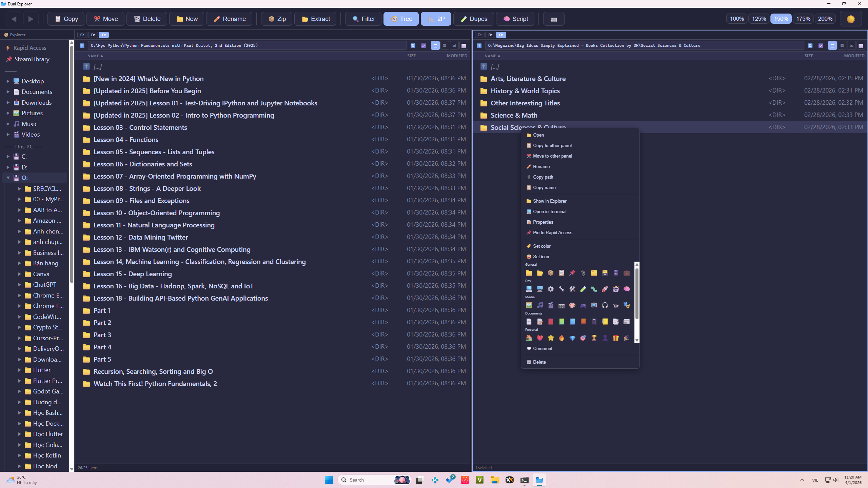The image size is (868, 488).
Task: Click the sun theme icon in toolbar
Action: [x=851, y=19]
